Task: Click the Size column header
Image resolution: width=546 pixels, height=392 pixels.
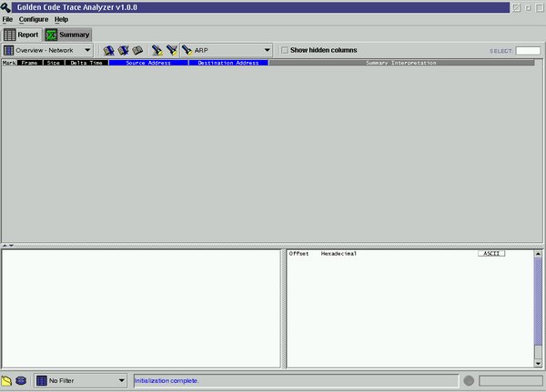Action: pos(54,63)
